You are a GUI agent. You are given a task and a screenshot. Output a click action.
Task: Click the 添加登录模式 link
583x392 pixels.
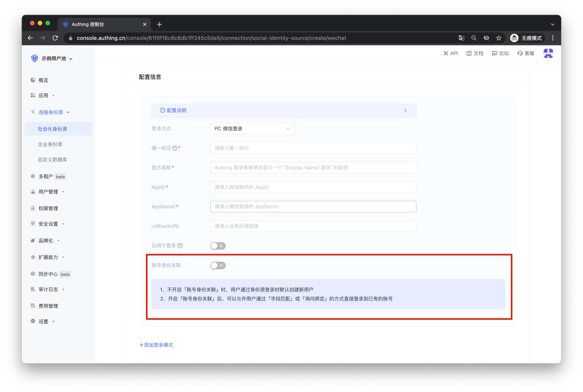156,345
